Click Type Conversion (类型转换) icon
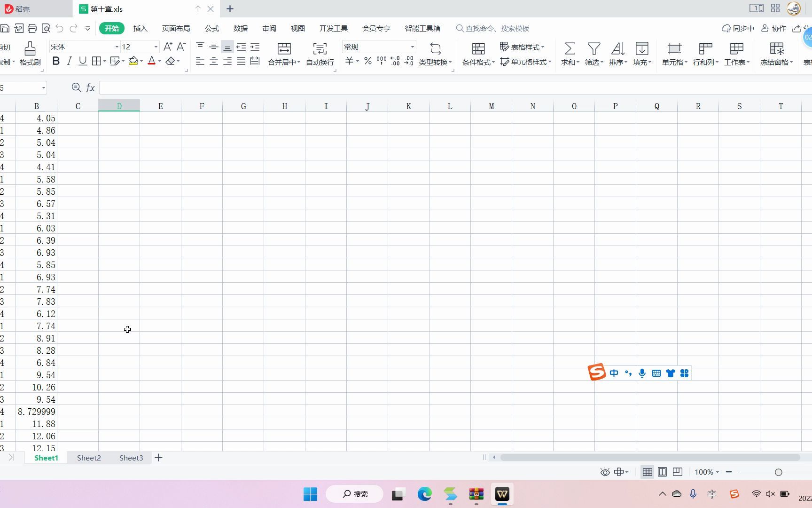The width and height of the screenshot is (812, 508). tap(436, 49)
